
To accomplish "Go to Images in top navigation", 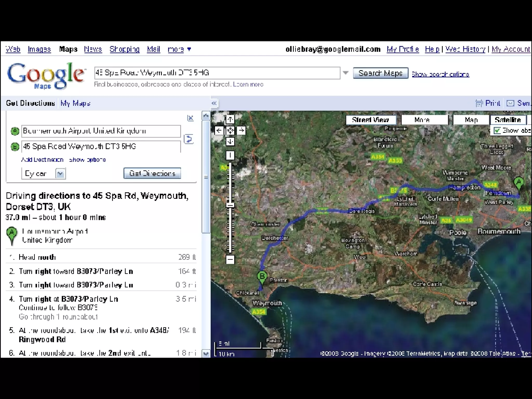I will coord(39,49).
